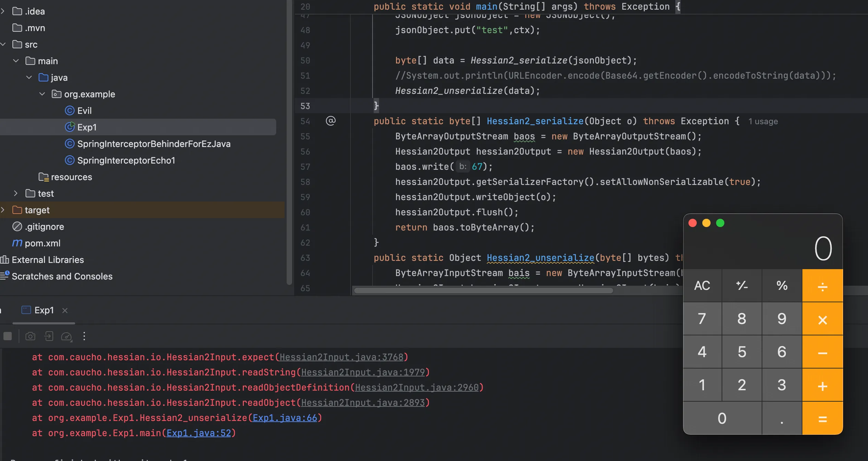
Task: Open Exp1.java:66 stack trace link
Action: point(285,418)
